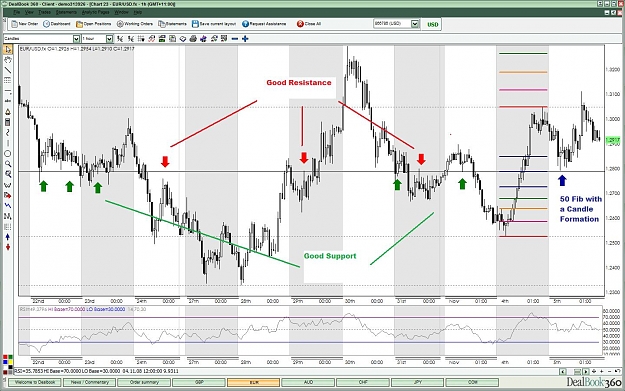Click the blue-red star indicator icon
Screen dimensions: 625x391
coord(203,39)
